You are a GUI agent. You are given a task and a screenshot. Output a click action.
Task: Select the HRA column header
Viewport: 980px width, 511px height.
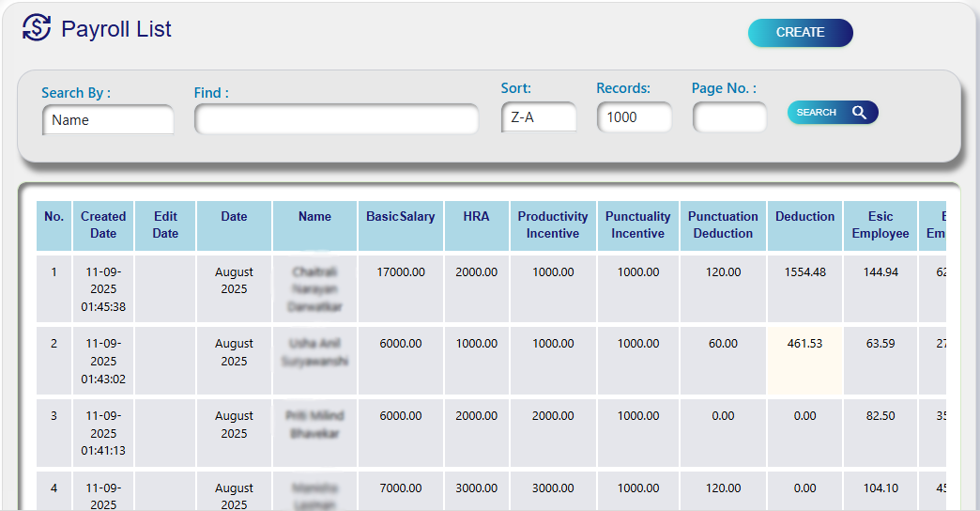point(476,217)
